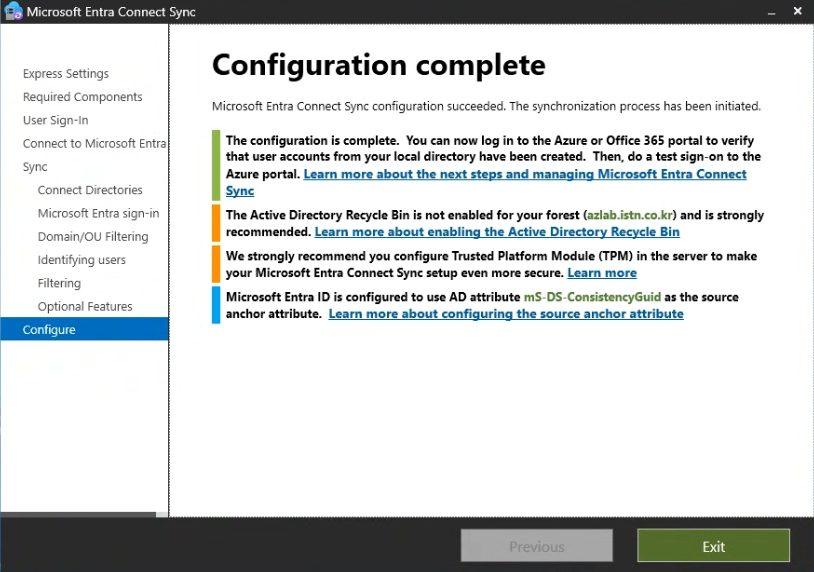
Task: Open the Active Directory Recycle Bin link
Action: pyautogui.click(x=497, y=232)
